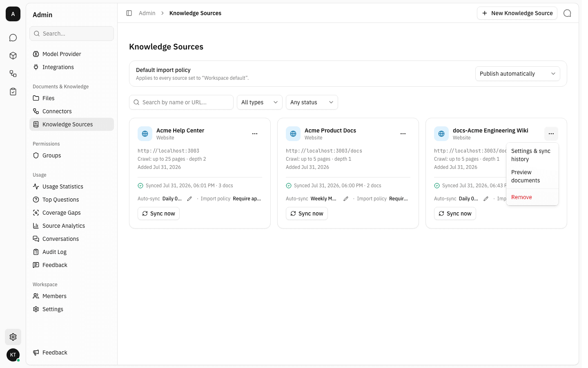The width and height of the screenshot is (588, 368).
Task: Open Coverage Gaps
Action: pos(71,213)
